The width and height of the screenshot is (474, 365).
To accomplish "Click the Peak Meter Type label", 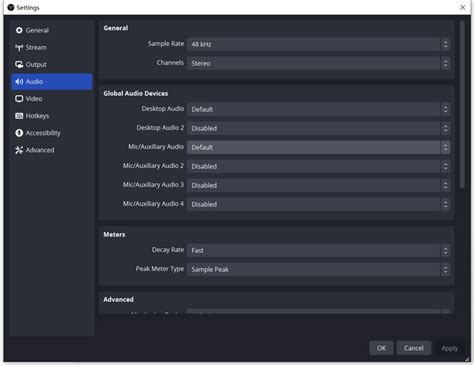I will [x=160, y=269].
